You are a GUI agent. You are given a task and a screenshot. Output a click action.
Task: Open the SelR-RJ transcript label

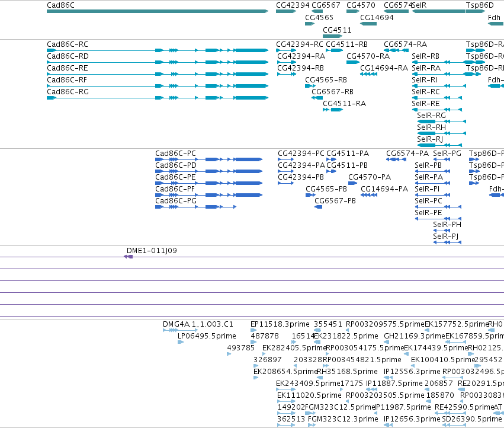click(430, 139)
